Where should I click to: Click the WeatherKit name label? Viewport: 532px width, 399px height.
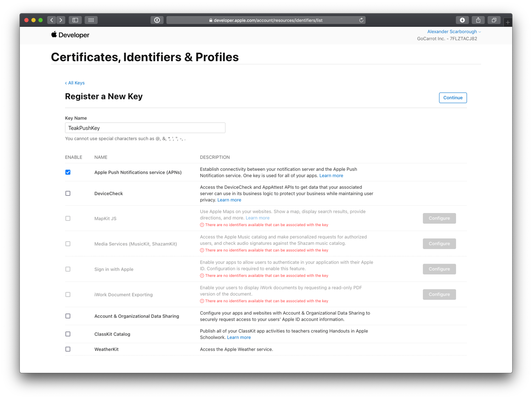(106, 349)
